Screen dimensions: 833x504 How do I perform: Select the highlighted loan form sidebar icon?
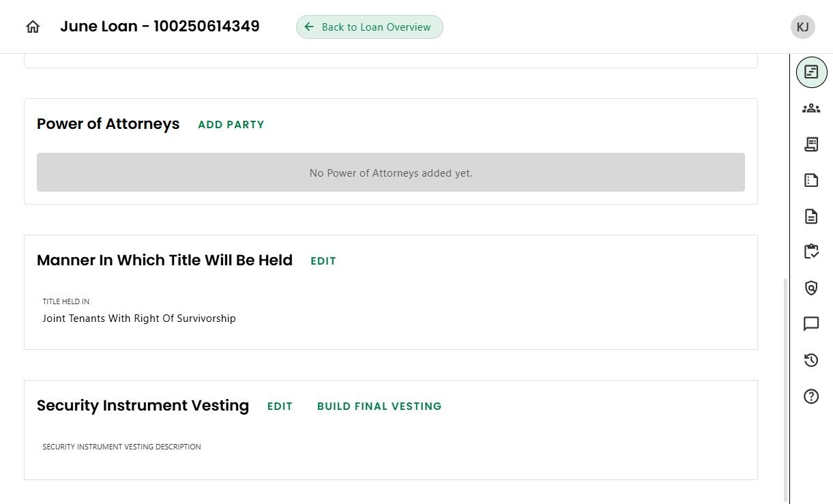pos(811,72)
